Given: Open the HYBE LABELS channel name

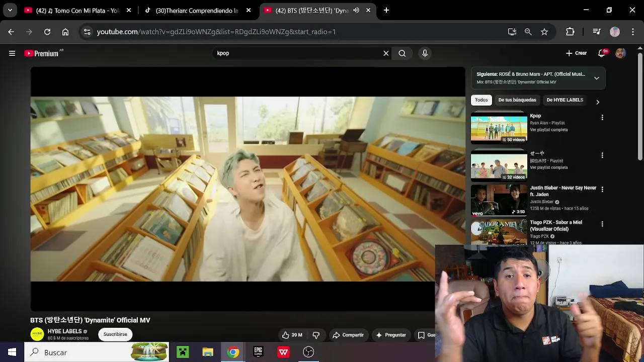Looking at the screenshot, I should [x=64, y=331].
